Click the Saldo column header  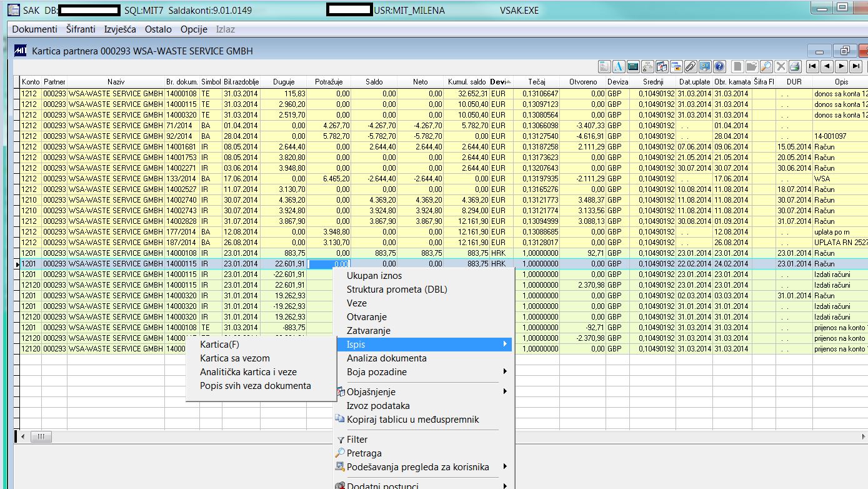click(x=374, y=82)
